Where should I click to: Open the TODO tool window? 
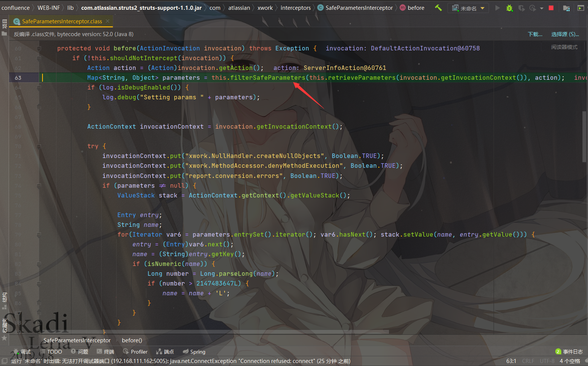(51, 352)
